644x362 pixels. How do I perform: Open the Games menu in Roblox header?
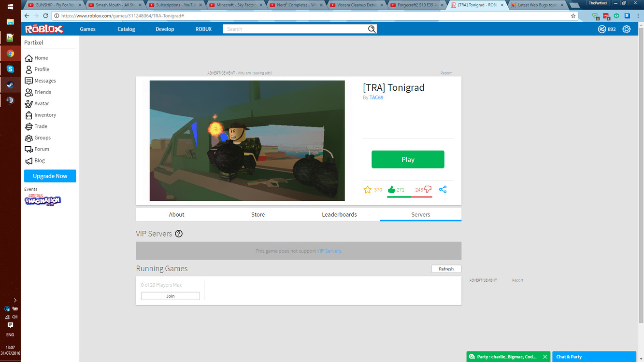pyautogui.click(x=87, y=29)
